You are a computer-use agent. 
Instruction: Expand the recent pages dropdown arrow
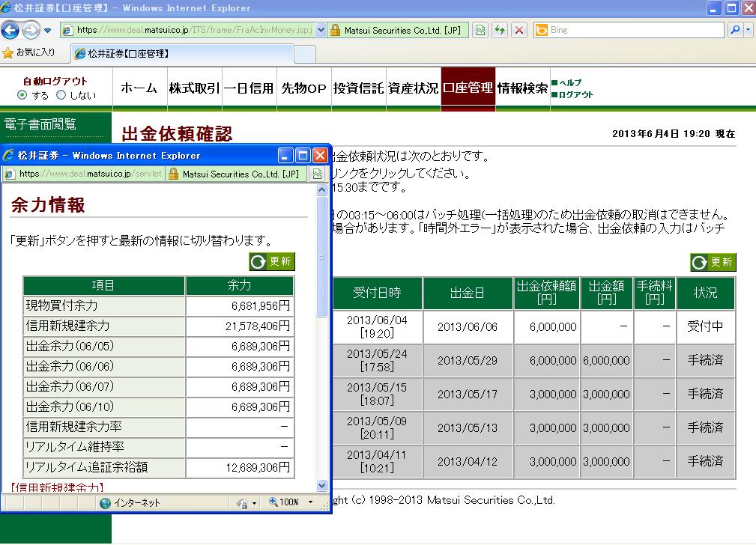point(48,31)
